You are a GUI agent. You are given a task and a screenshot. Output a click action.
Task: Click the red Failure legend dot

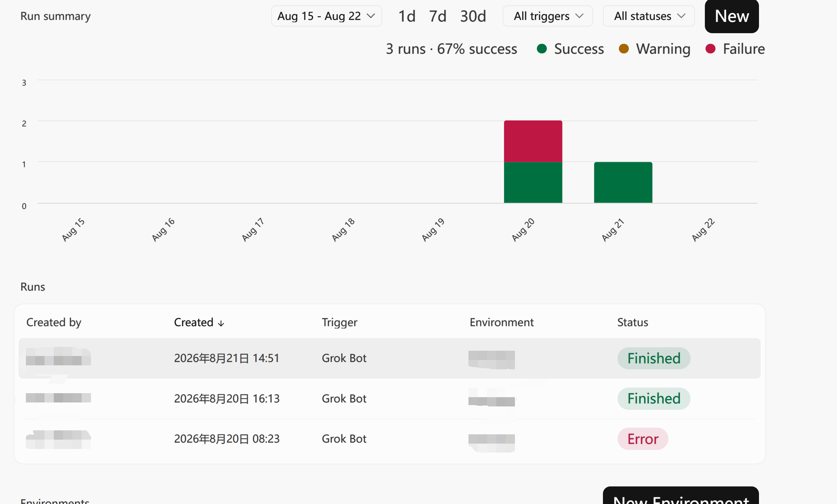710,49
